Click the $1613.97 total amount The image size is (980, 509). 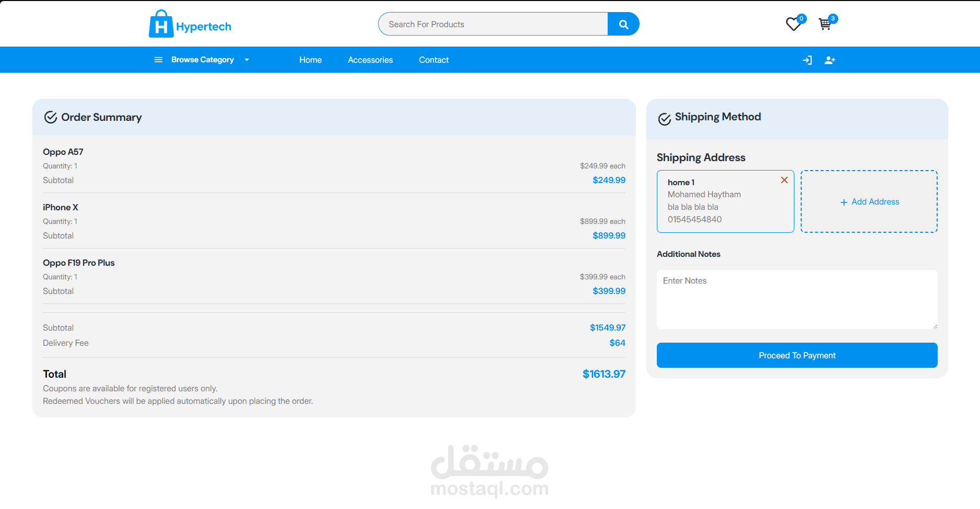point(604,374)
